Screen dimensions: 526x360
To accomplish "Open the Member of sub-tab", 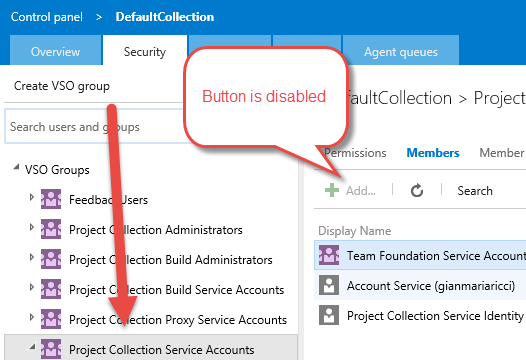I will tap(502, 153).
